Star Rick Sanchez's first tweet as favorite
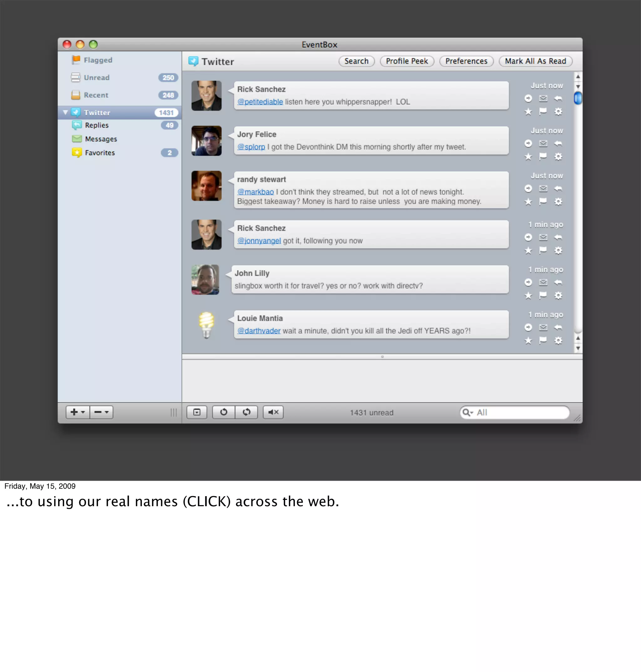The width and height of the screenshot is (641, 672). pos(528,112)
